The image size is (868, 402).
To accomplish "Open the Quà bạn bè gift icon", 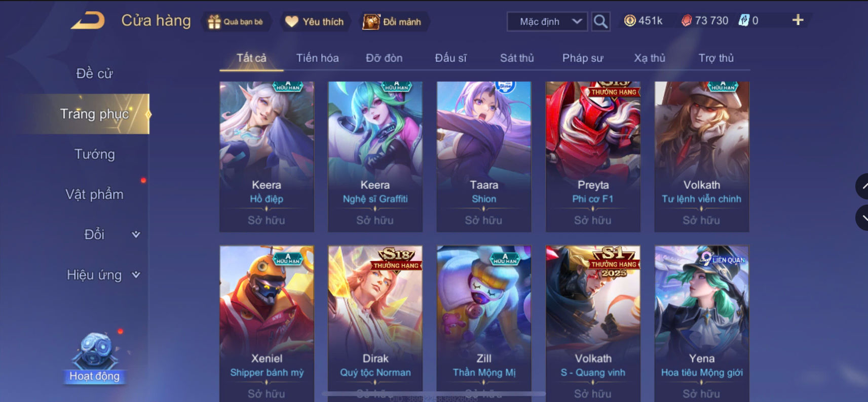I will tap(236, 22).
